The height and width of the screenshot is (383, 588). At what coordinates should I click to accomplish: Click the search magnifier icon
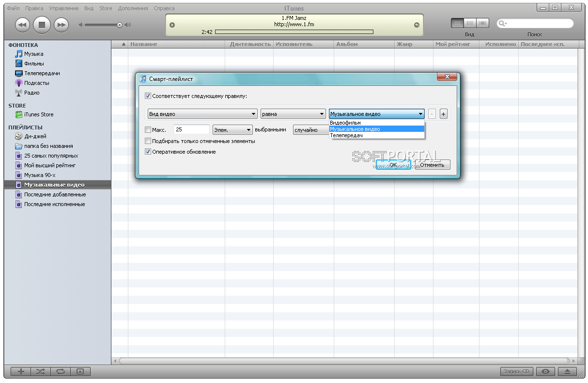503,23
